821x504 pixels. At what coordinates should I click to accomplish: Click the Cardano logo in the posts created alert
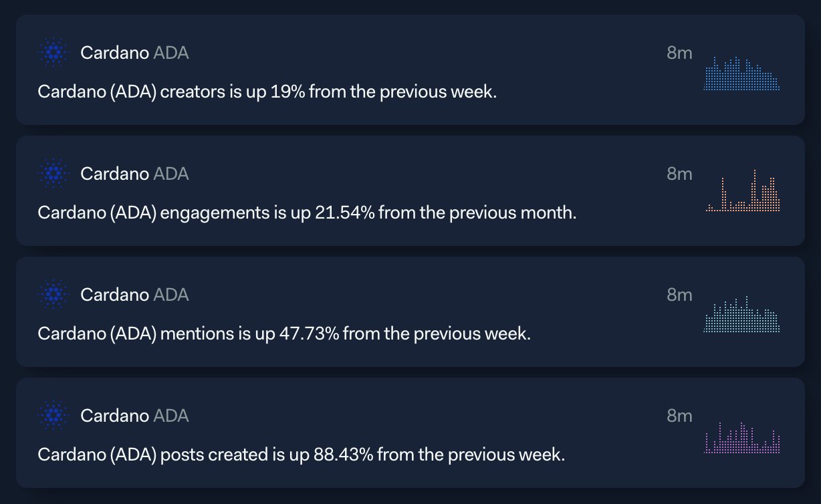tap(54, 416)
